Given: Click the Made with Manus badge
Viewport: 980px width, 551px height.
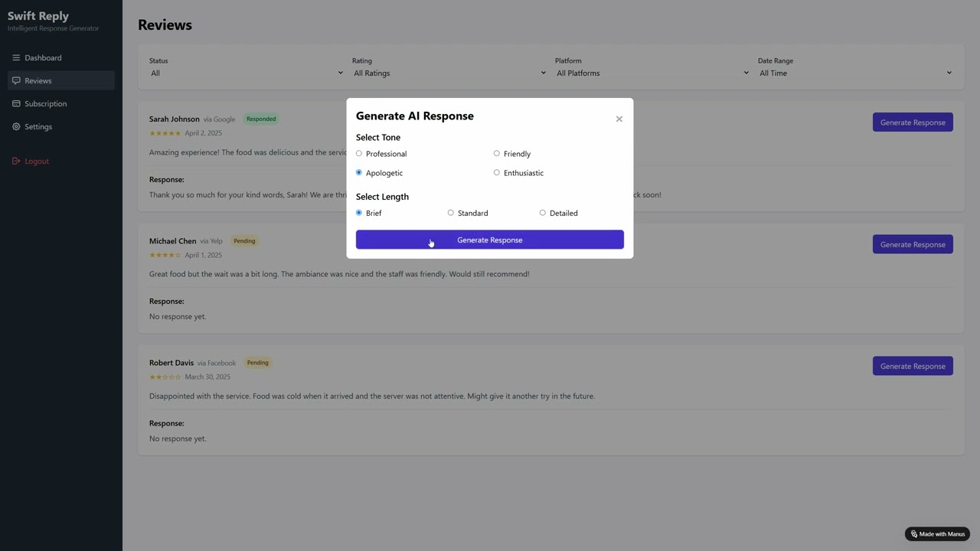Looking at the screenshot, I should [937, 534].
